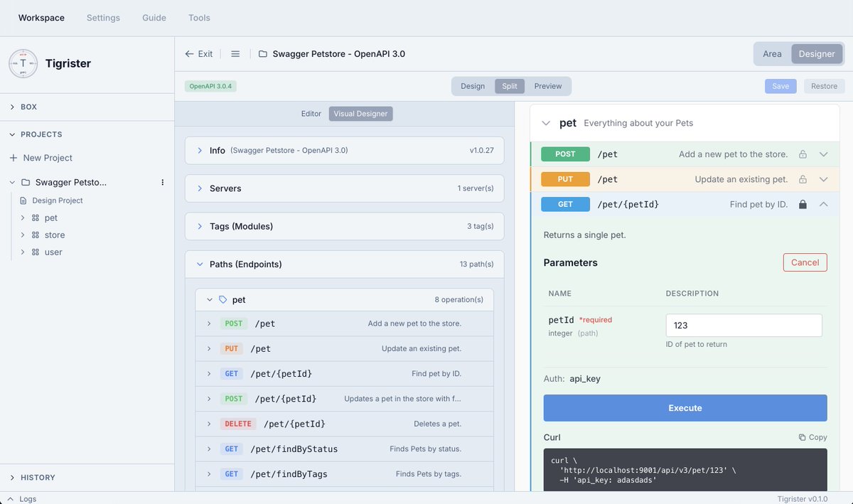Click 'Updates a pet in the store with f...' description
The height and width of the screenshot is (504, 853).
tap(402, 399)
